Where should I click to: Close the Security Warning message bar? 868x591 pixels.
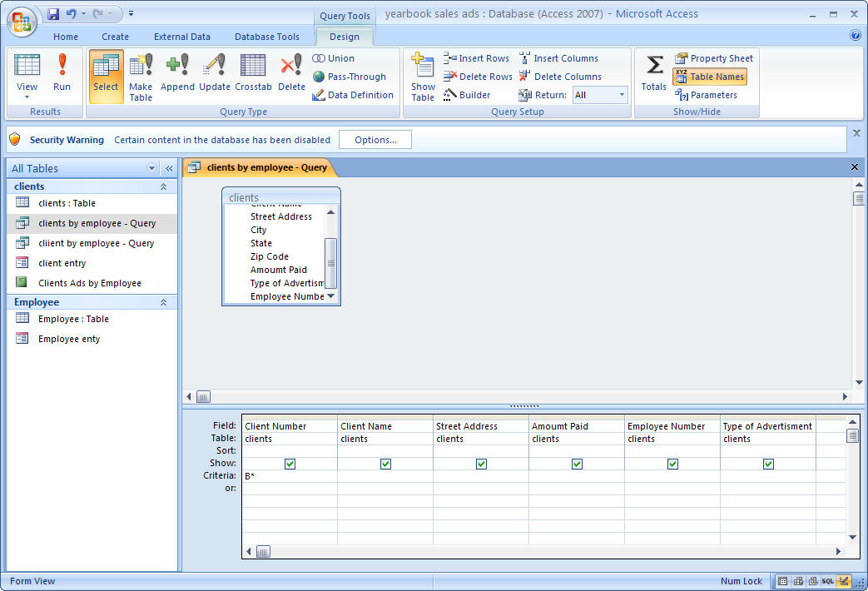click(x=856, y=133)
